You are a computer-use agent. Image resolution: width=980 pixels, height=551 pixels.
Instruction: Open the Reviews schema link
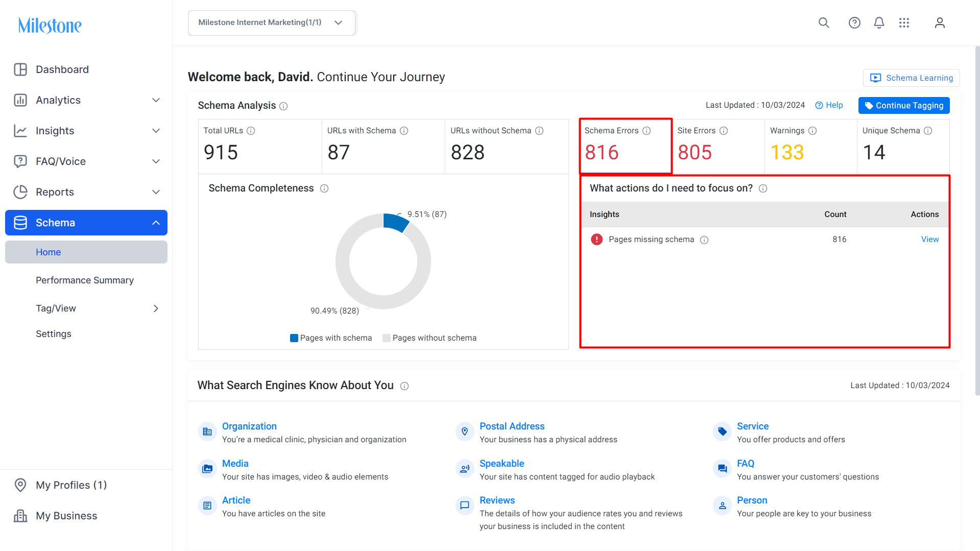[497, 500]
